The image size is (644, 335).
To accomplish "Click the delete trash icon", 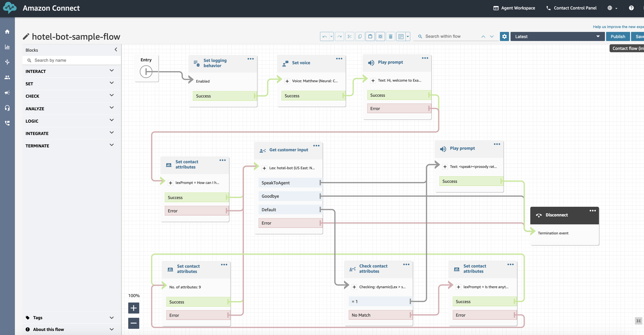I will [x=390, y=37].
